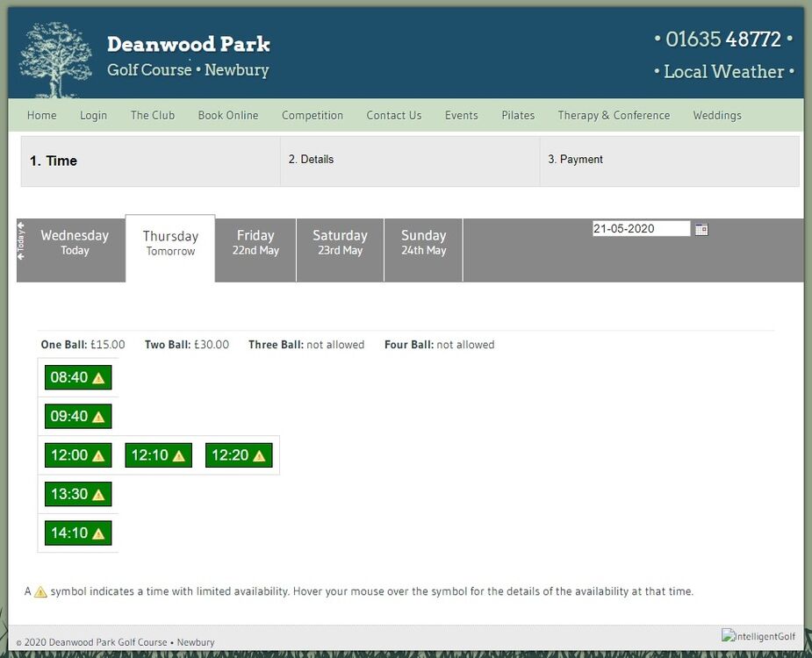Book the 09:40 tee time
The height and width of the screenshot is (658, 812).
click(x=78, y=416)
